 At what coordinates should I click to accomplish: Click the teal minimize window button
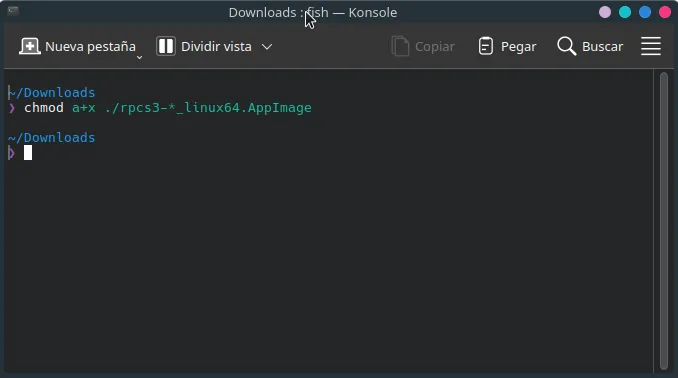(625, 13)
